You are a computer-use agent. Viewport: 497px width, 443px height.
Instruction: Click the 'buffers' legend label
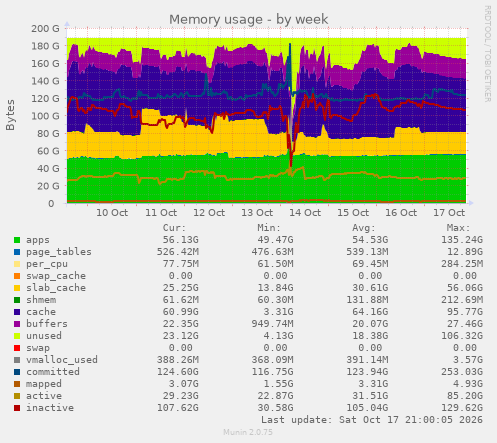click(47, 324)
